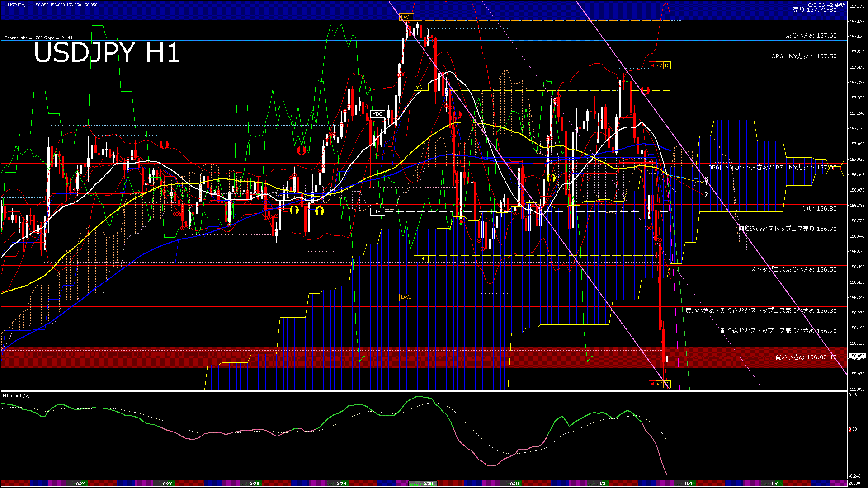
Task: Select ストップロス売り小さめ 156.50 annotation
Action: [793, 269]
